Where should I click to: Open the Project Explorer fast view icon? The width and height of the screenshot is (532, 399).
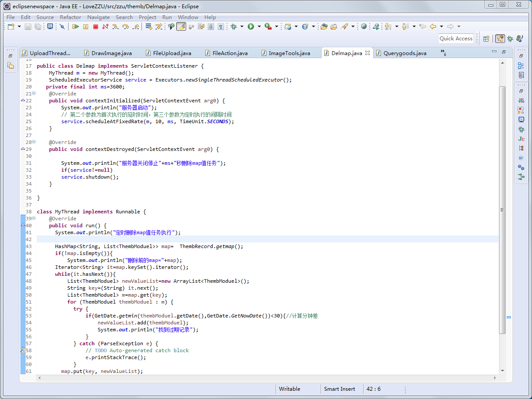click(x=10, y=65)
